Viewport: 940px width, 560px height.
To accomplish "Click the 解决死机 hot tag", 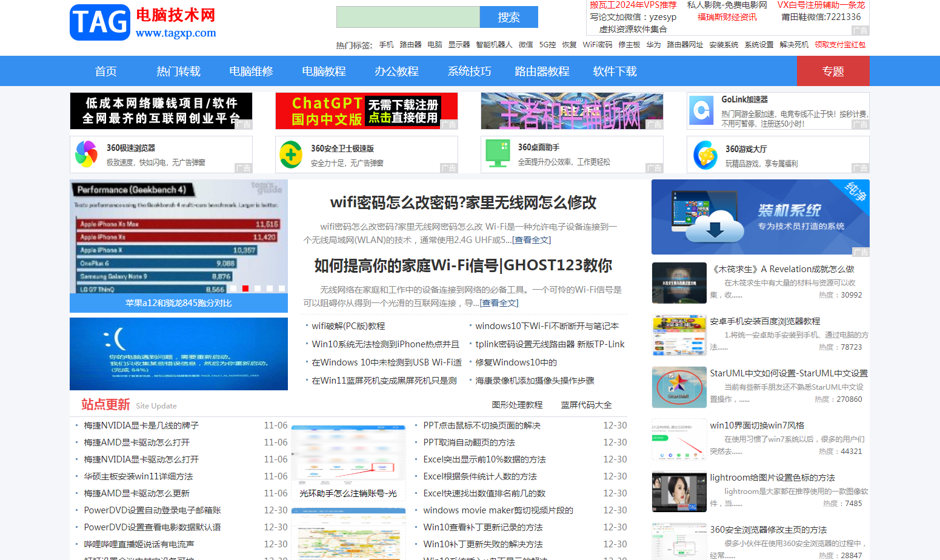I will [795, 45].
